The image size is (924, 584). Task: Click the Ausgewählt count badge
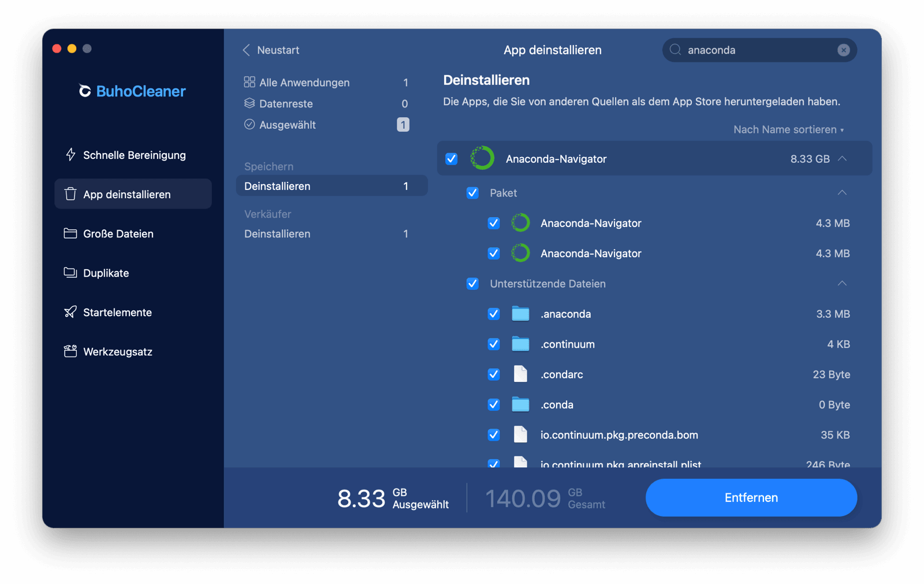403,125
